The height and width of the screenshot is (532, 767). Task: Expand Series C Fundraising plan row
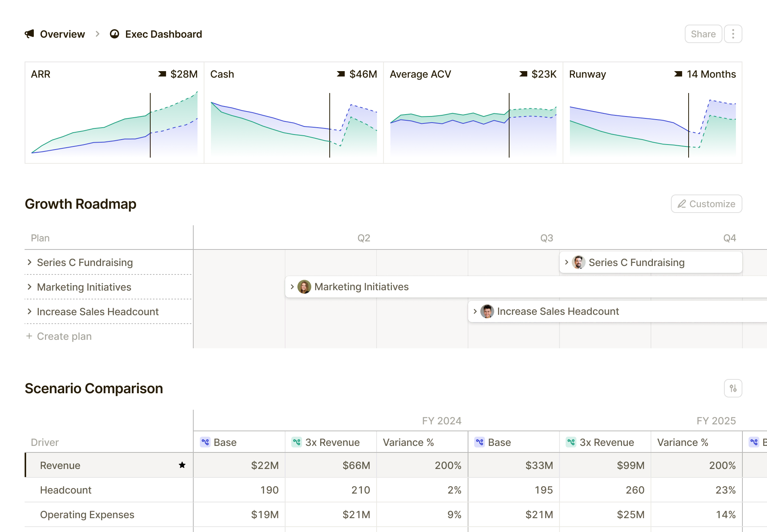point(30,262)
